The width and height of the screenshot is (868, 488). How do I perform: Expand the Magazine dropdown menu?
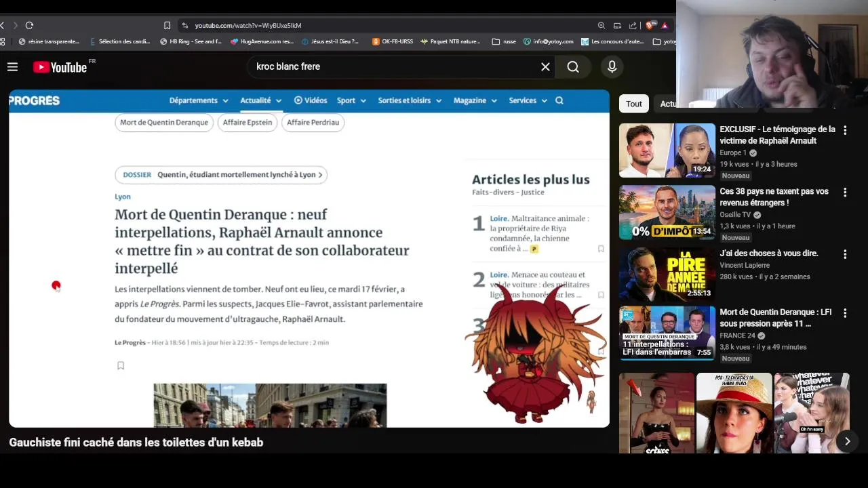point(475,100)
